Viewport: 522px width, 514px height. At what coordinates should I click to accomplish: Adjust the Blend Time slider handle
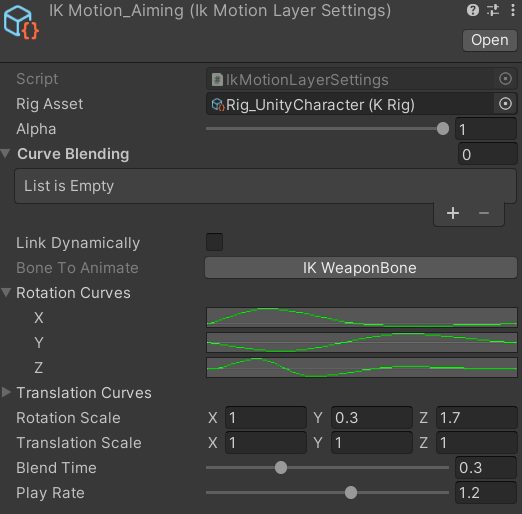pos(281,467)
